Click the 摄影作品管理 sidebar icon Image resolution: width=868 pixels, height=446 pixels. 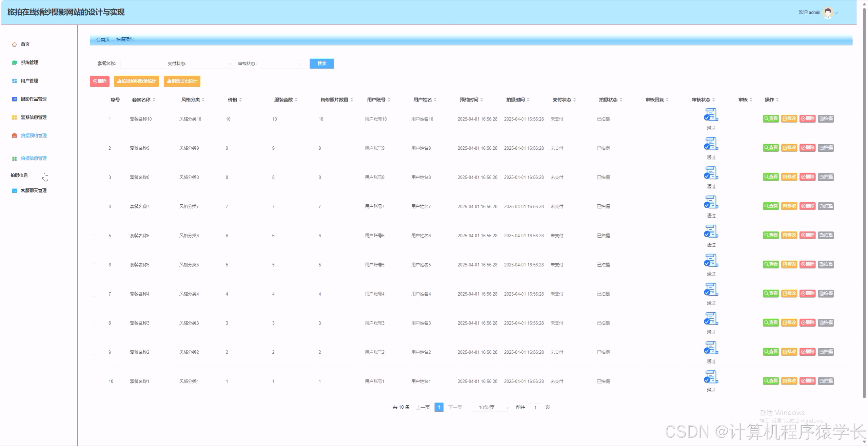14,99
